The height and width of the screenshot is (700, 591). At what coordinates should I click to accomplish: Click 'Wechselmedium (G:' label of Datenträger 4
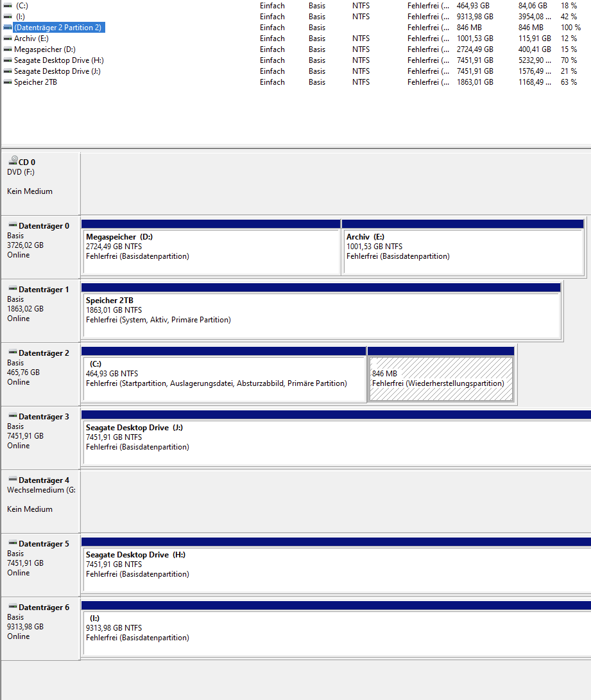[41, 490]
